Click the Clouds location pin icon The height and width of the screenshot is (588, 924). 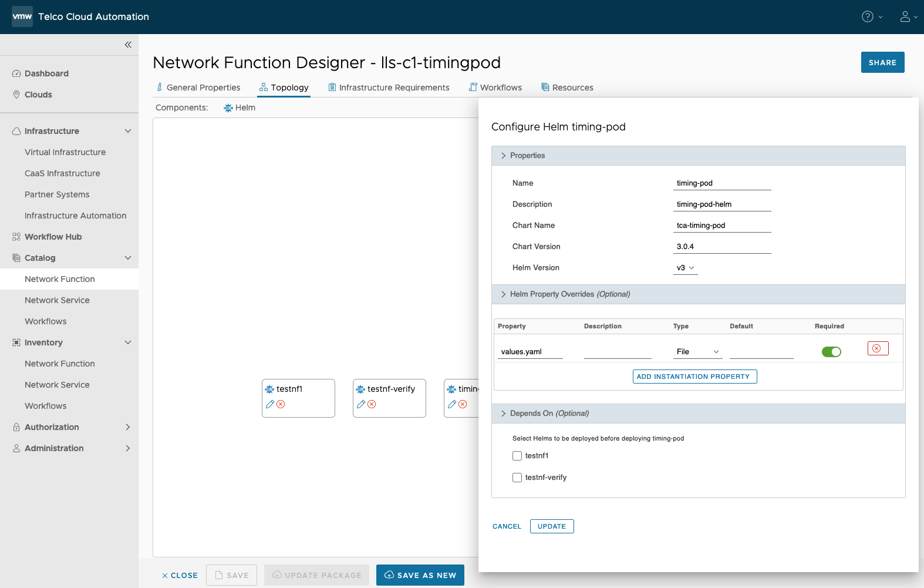(16, 95)
